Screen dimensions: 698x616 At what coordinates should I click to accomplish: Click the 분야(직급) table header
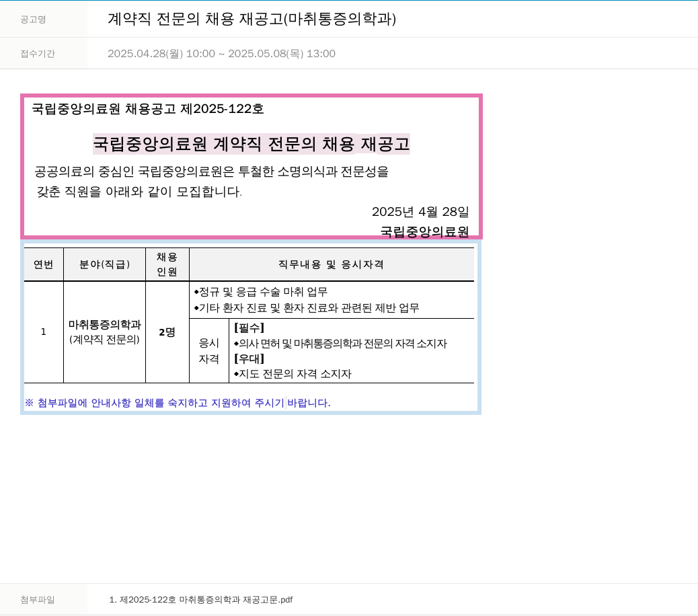click(x=105, y=264)
